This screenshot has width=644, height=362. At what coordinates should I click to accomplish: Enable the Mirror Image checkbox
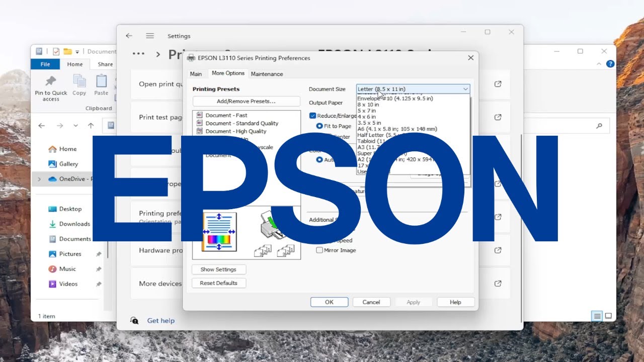tap(319, 250)
